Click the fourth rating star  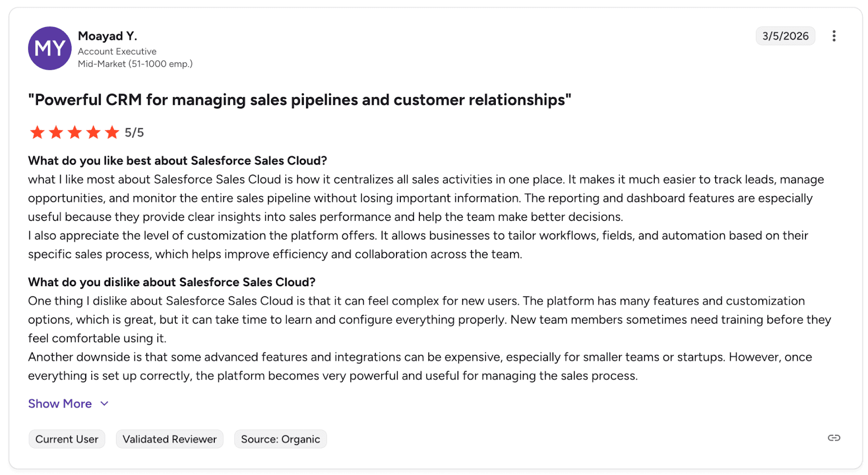(93, 132)
